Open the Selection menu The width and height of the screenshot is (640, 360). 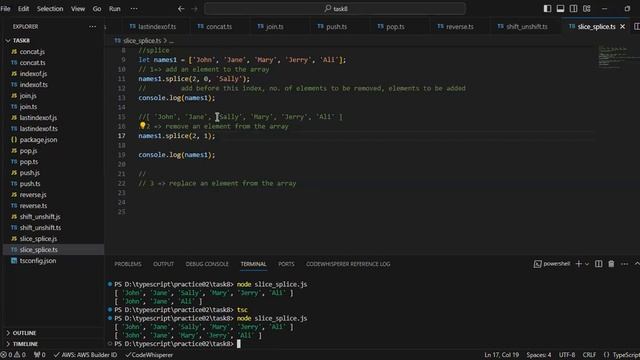tap(50, 9)
